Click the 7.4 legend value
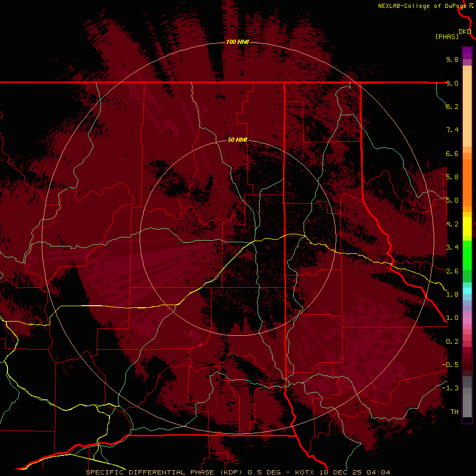 pos(452,130)
